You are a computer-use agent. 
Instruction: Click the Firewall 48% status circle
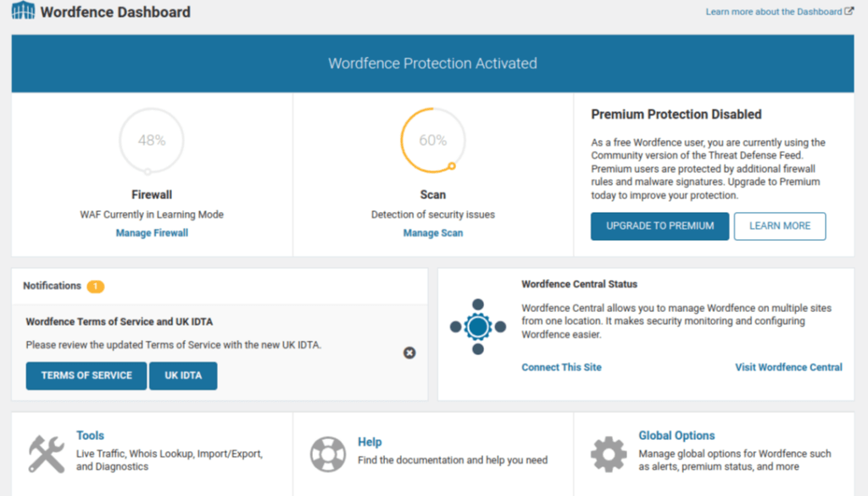[x=152, y=141]
